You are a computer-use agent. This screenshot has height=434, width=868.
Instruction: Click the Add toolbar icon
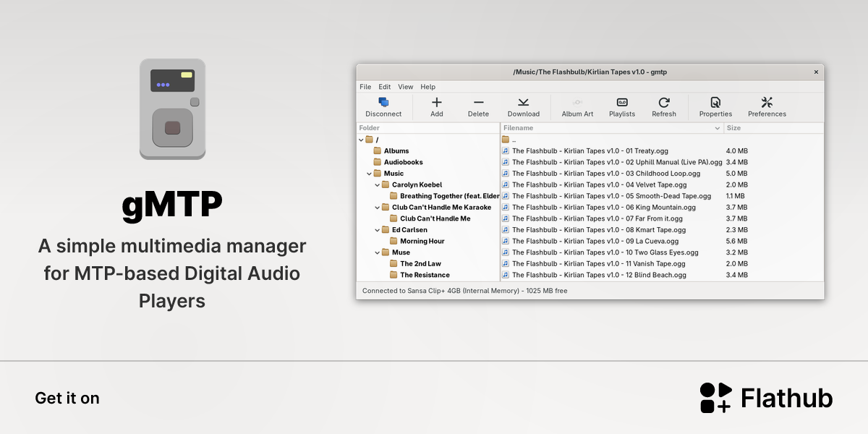(x=437, y=102)
